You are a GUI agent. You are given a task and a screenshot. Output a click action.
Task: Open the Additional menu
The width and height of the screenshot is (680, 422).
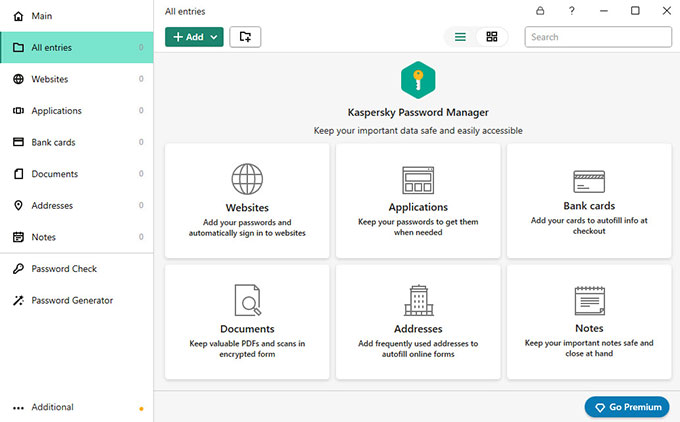[x=76, y=407]
